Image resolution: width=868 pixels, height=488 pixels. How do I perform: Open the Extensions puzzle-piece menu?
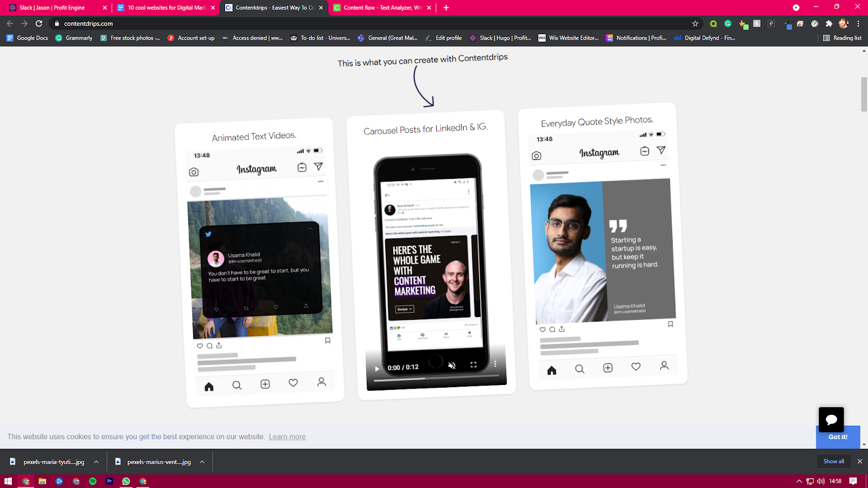[829, 23]
